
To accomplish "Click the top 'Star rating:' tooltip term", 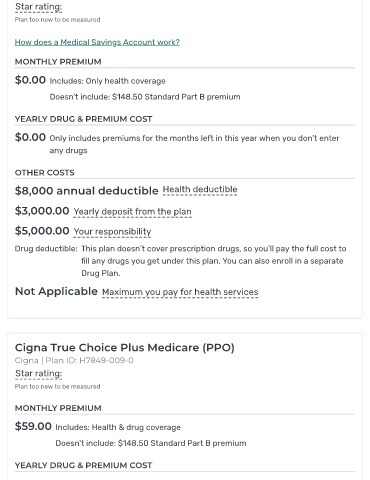I will [x=39, y=7].
